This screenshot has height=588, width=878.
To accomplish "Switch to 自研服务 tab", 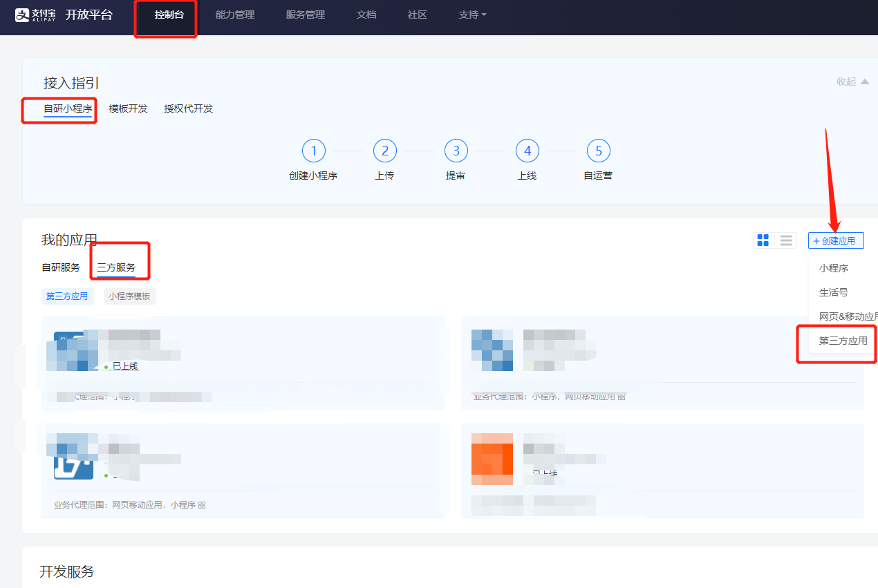I will [x=61, y=267].
